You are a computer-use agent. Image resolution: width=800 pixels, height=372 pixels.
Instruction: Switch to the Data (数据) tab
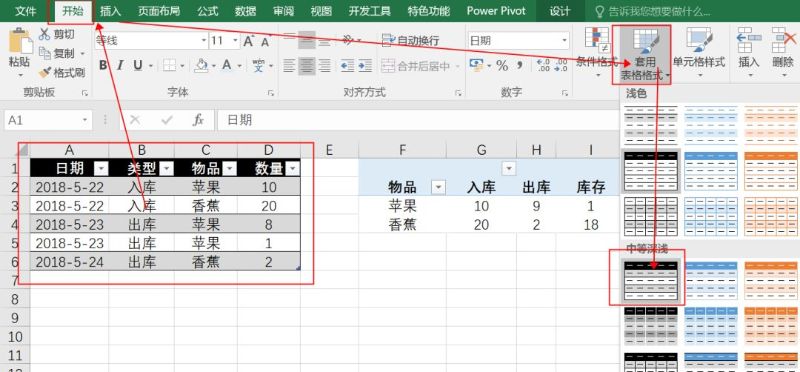tap(245, 11)
